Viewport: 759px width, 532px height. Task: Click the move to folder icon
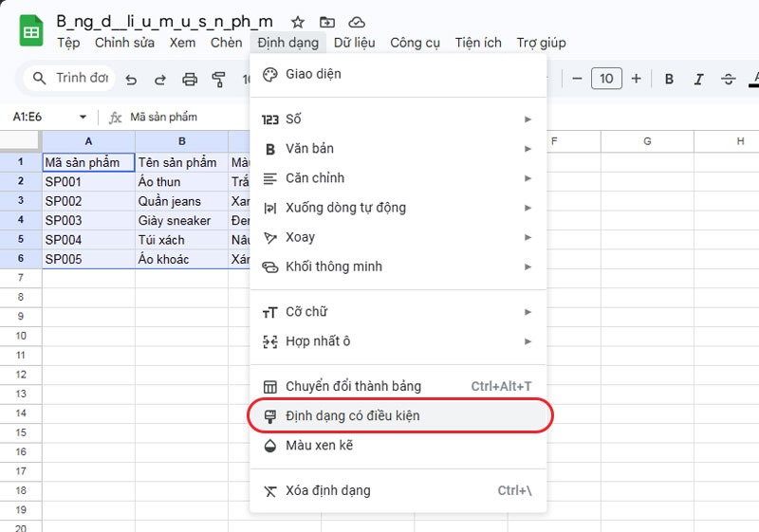click(x=327, y=22)
